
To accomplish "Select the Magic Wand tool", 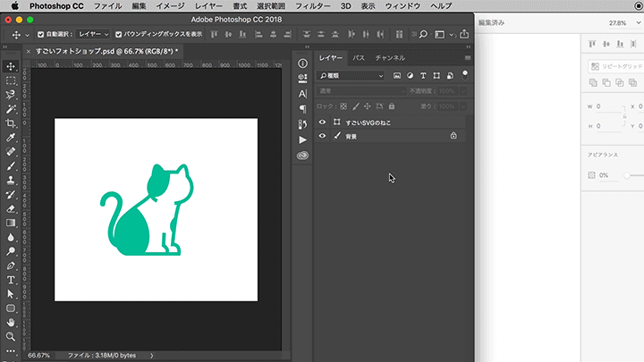I will 11,108.
